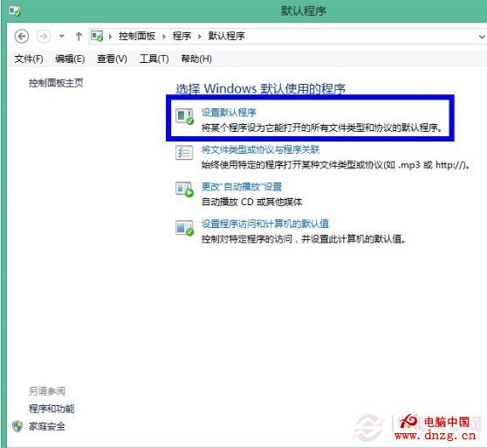
Task: Open the 查看(V) menu
Action: 112,59
